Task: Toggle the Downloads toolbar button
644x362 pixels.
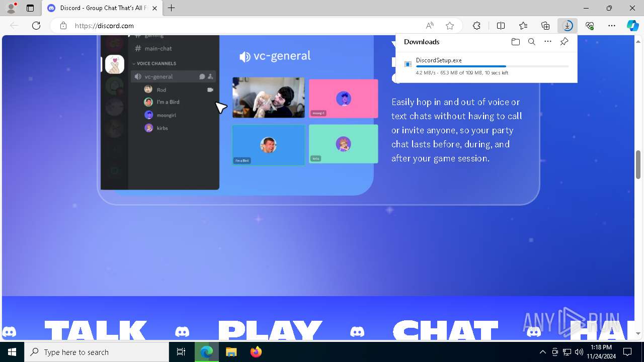Action: click(x=568, y=26)
